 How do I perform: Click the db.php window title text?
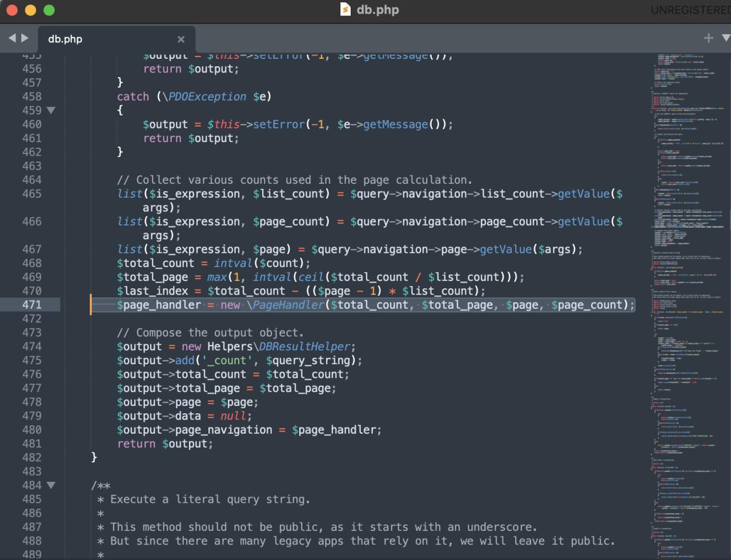[377, 10]
